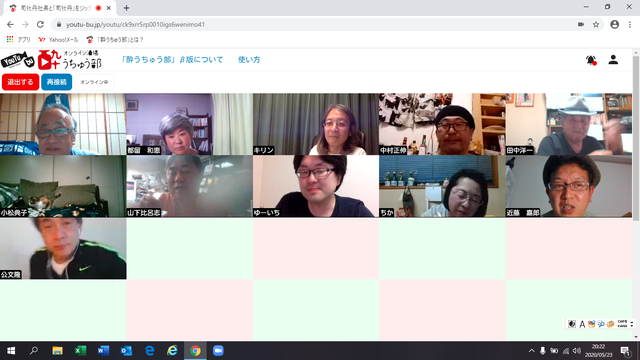Screen dimensions: 640x360
Task: Select the video tile of 小松良子
Action: click(x=63, y=186)
